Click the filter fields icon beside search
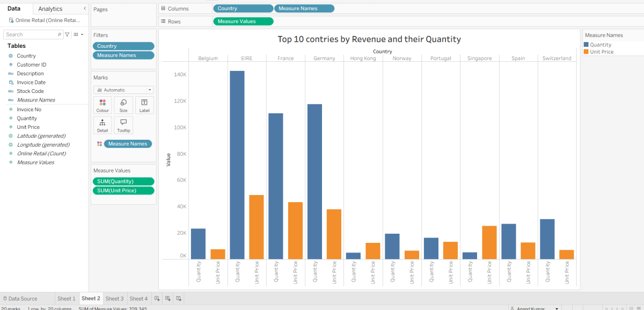 point(68,34)
